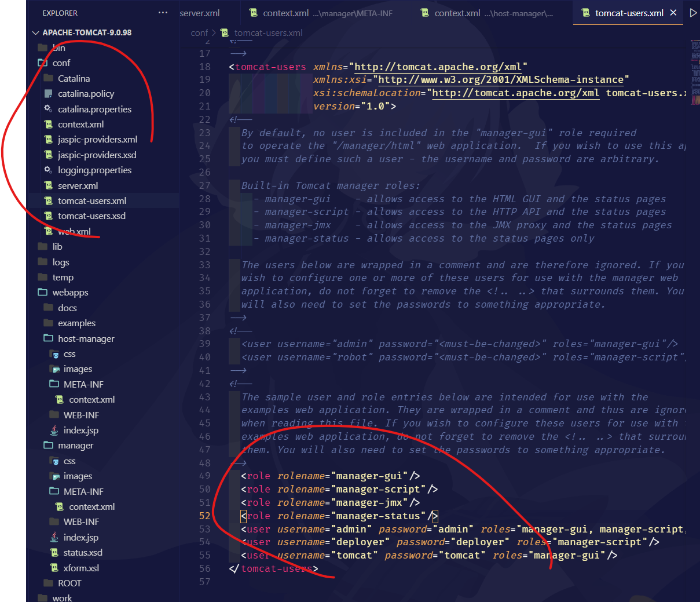Viewport: 700px width, 602px height.
Task: Click the closing tomcat-users tag on line 56
Action: [273, 568]
